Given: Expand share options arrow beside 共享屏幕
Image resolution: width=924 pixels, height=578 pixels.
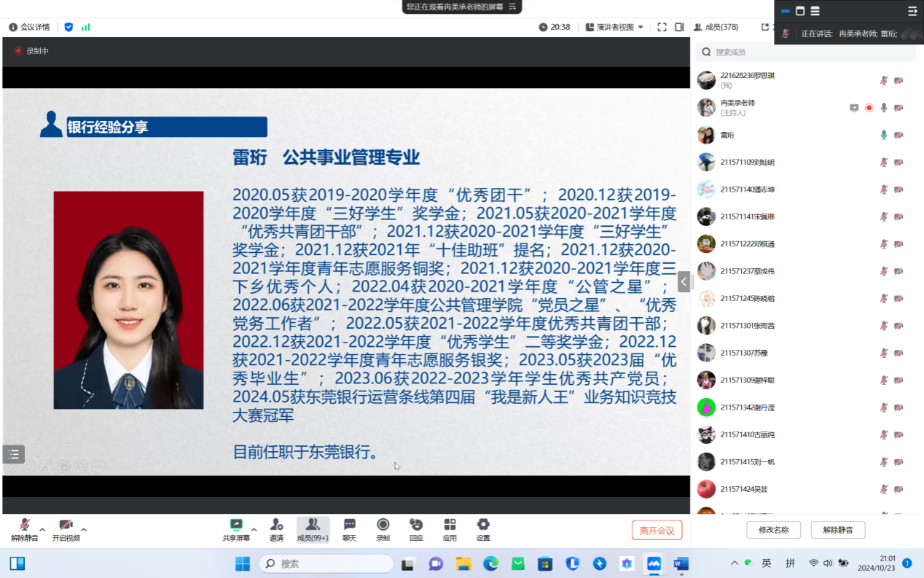Looking at the screenshot, I should (254, 529).
